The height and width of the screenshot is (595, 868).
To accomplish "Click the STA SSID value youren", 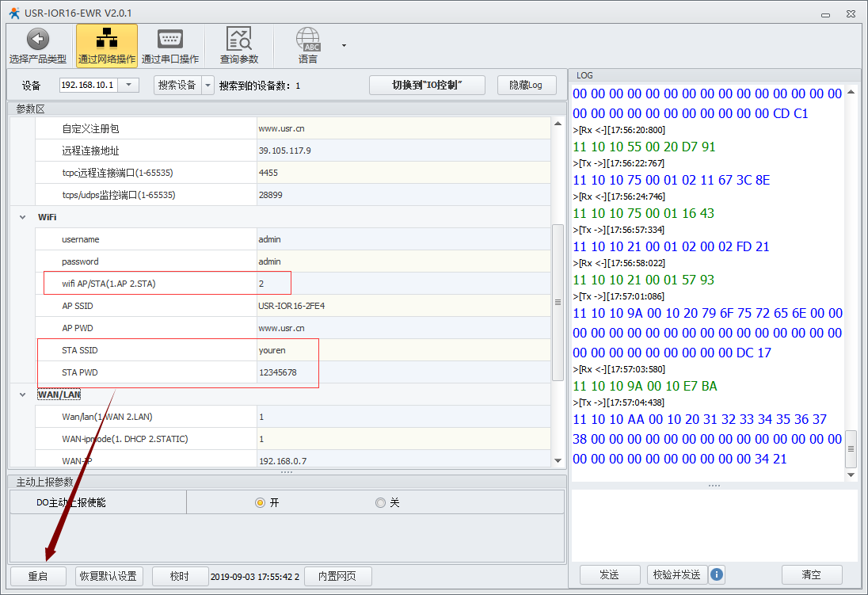I will (404, 350).
